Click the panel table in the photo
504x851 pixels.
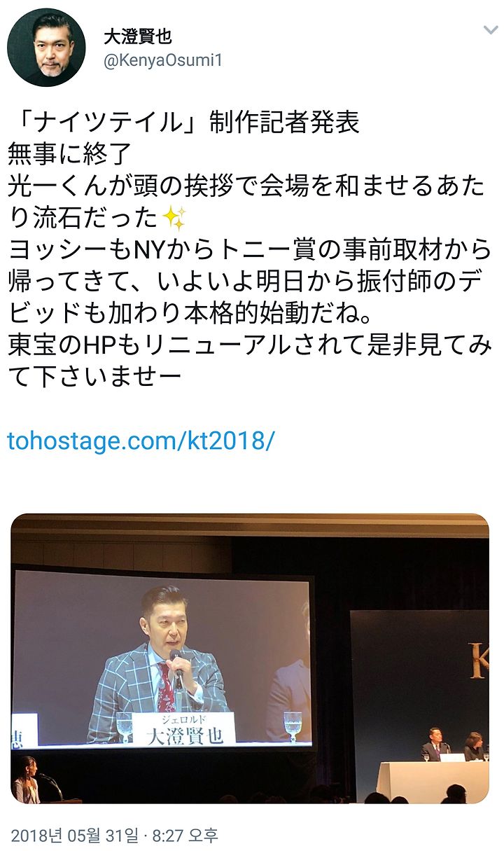[x=432, y=781]
